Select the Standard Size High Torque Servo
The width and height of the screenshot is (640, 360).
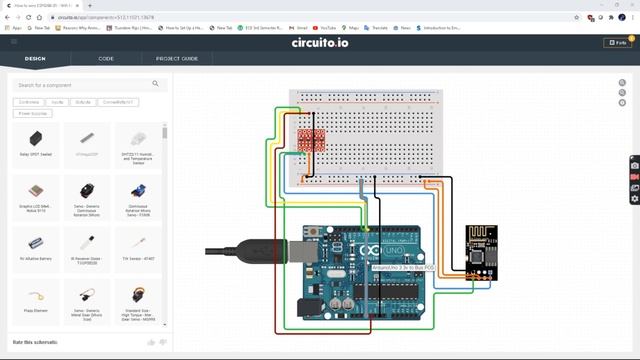pyautogui.click(x=138, y=302)
